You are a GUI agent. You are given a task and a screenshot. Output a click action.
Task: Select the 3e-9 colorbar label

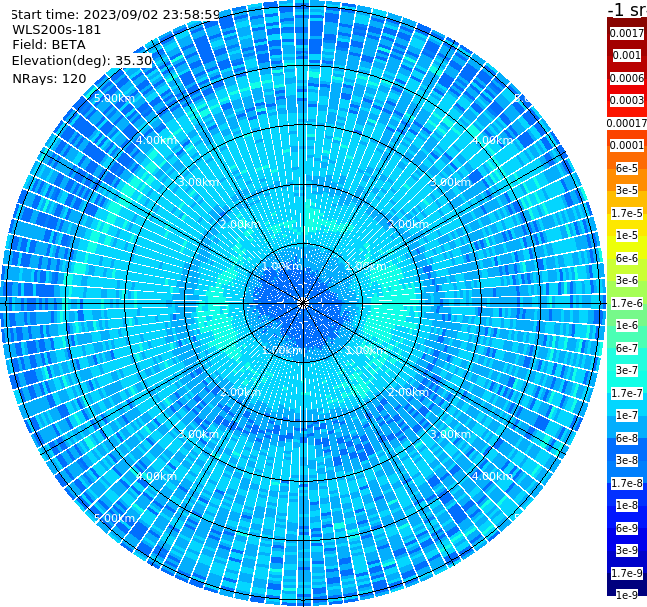coord(627,550)
